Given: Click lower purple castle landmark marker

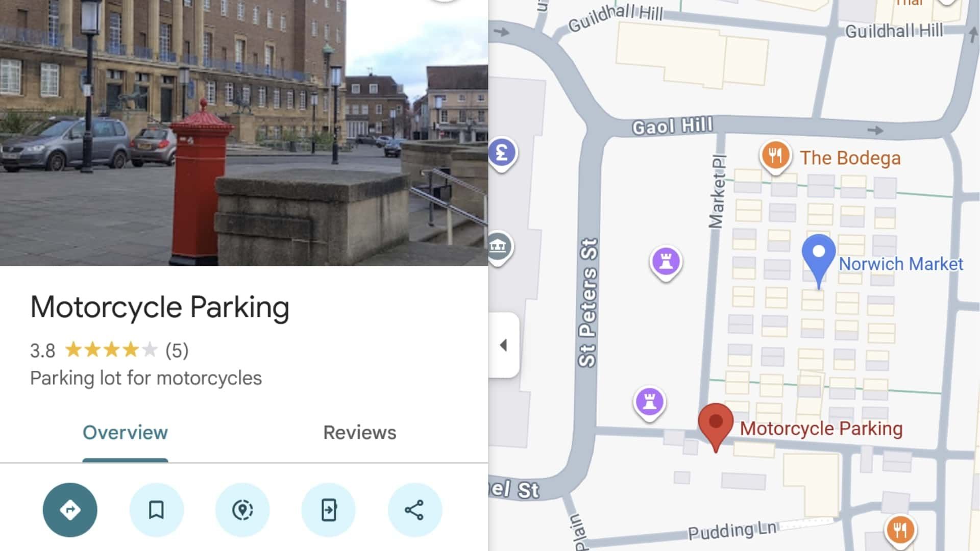Looking at the screenshot, I should pos(649,402).
